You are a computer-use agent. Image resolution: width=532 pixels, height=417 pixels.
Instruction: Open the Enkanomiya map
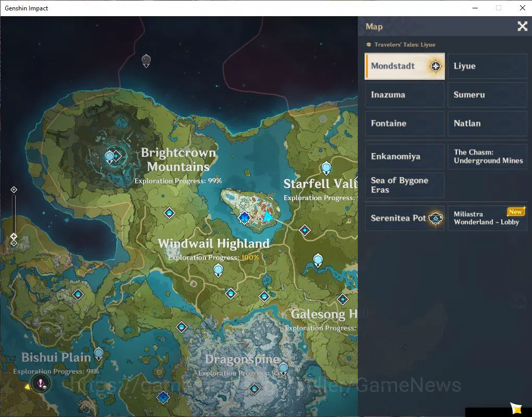click(404, 156)
